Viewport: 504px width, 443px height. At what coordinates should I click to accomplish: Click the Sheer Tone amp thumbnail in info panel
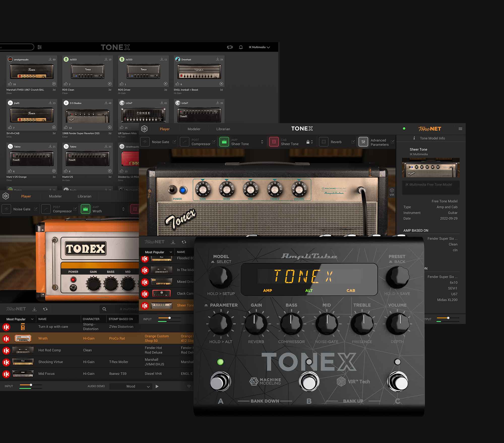(431, 168)
